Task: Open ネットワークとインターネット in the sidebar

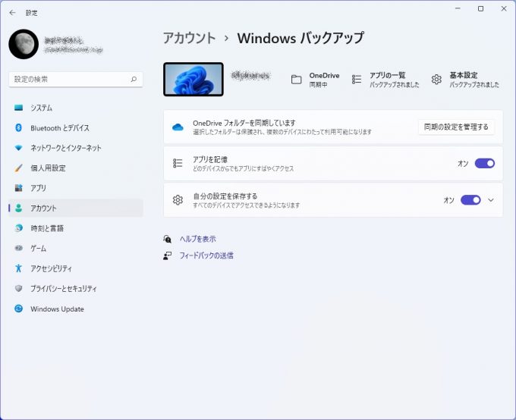Action: tap(76, 148)
